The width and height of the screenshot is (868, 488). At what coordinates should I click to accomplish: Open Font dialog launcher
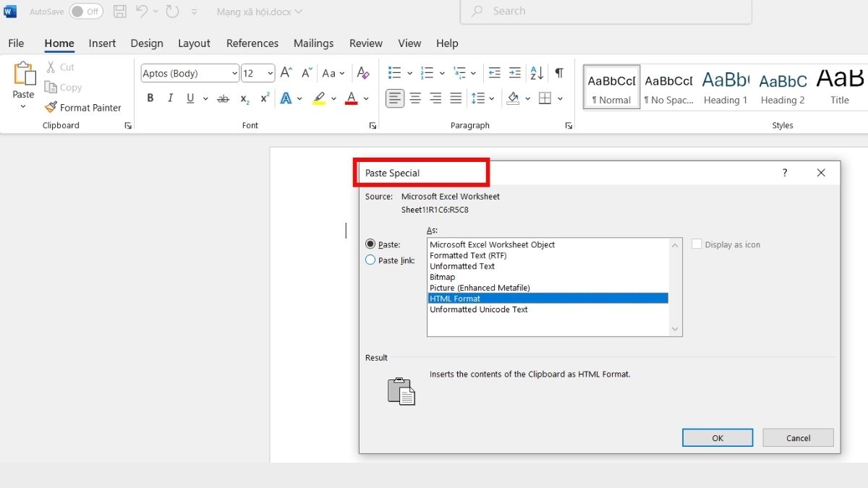click(x=373, y=126)
